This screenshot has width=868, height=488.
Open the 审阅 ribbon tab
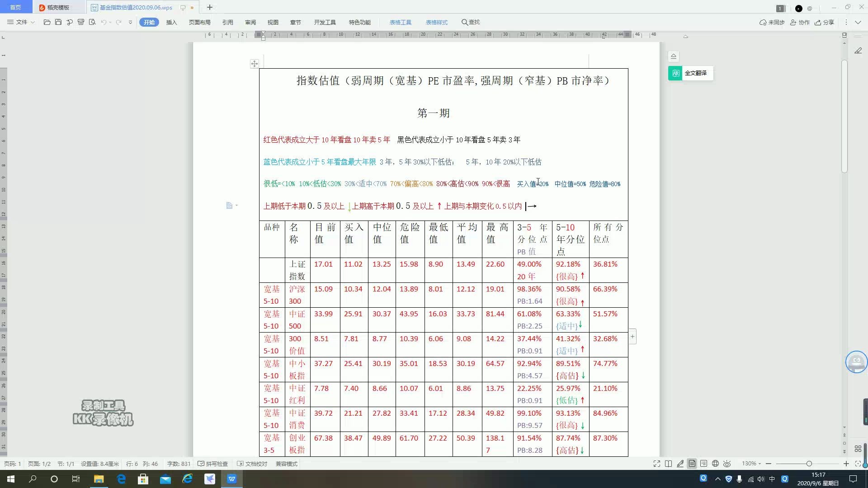250,22
